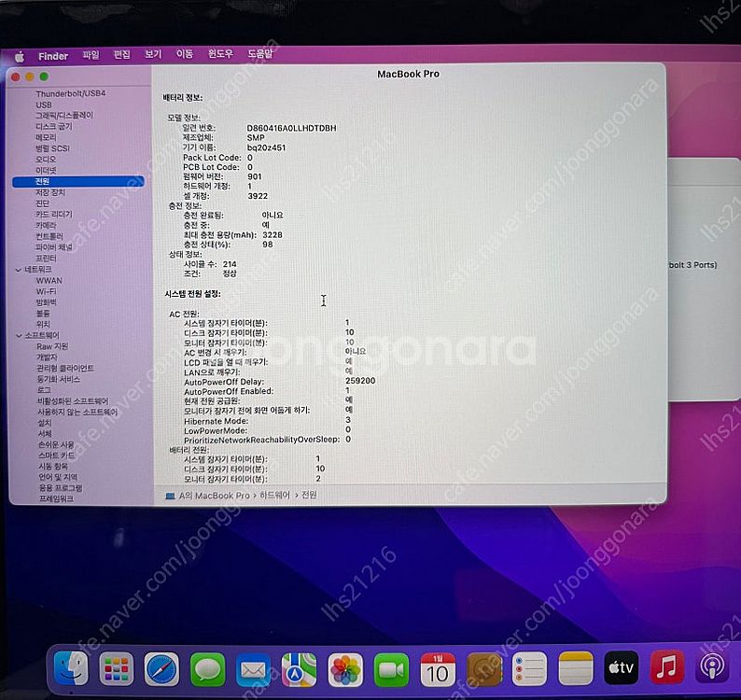Select 로그 in the sidebar
Image resolution: width=741 pixels, height=700 pixels.
pos(44,390)
